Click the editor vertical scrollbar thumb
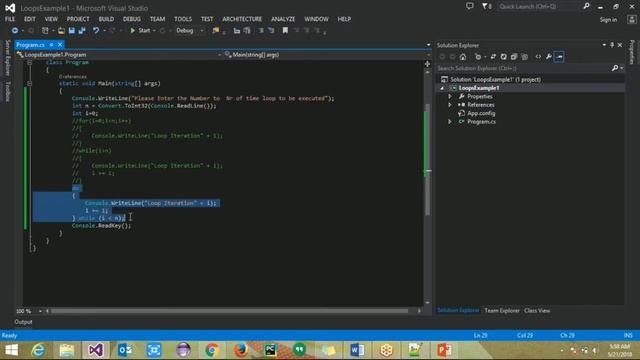The height and width of the screenshot is (360, 640). click(x=427, y=159)
